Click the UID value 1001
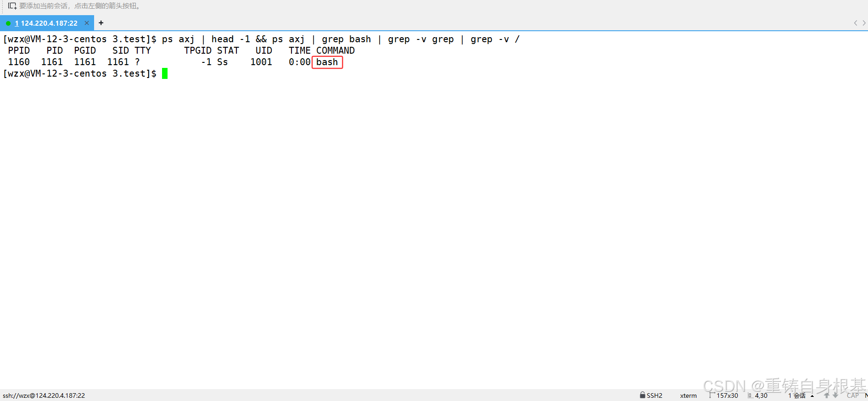868x401 pixels. click(x=261, y=62)
